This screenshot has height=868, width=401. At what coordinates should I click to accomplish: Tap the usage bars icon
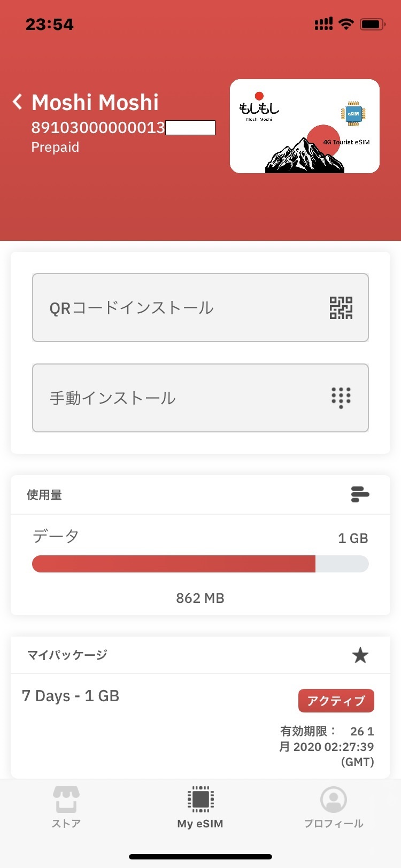pyautogui.click(x=360, y=494)
